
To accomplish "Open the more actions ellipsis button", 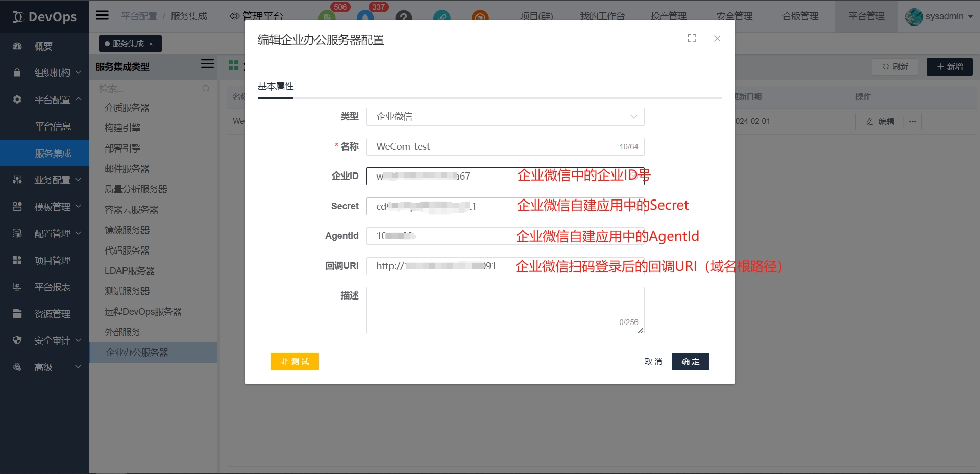I will coord(913,122).
